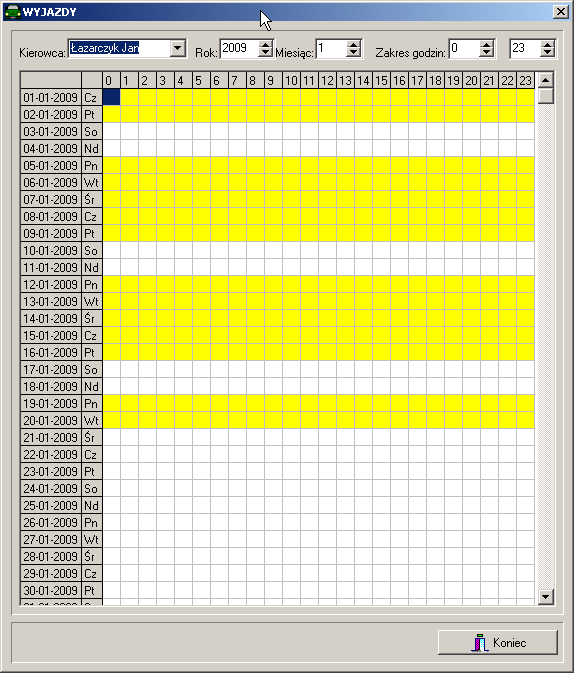Click the selected dark blue cell on 01-01-2009
The image size is (574, 673).
click(111, 97)
